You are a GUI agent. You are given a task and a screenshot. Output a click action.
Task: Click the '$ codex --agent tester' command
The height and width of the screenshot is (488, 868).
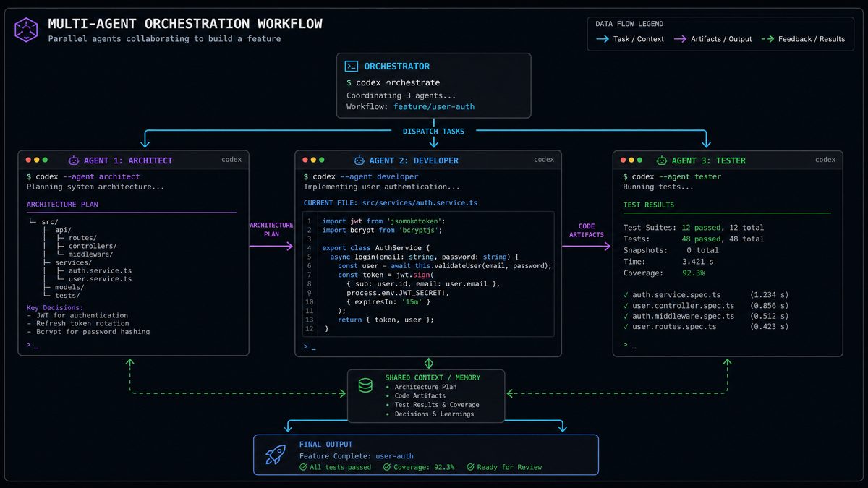(672, 176)
